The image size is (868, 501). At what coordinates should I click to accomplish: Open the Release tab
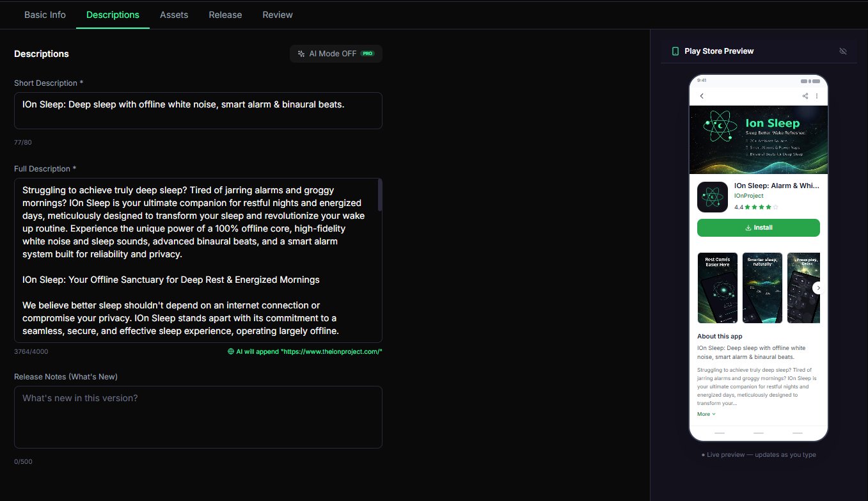pos(225,15)
